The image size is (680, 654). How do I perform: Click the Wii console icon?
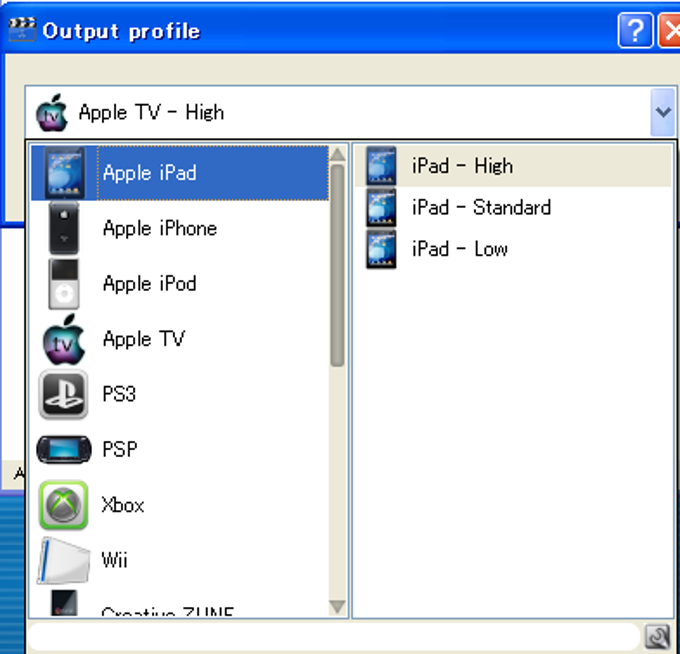click(63, 560)
